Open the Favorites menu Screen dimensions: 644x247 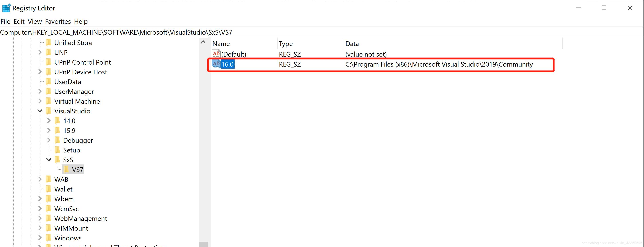pyautogui.click(x=58, y=22)
